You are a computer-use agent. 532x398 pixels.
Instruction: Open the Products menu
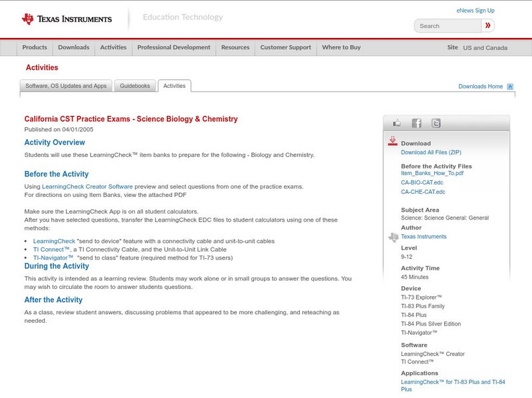(35, 47)
